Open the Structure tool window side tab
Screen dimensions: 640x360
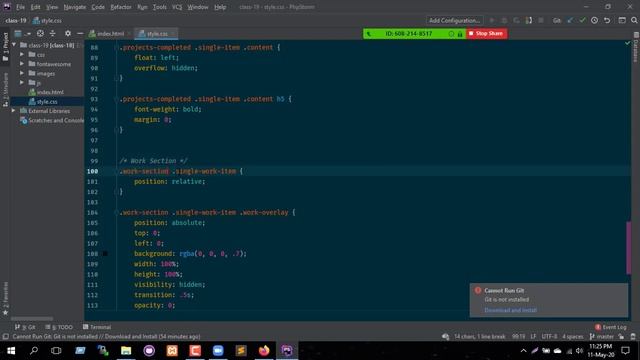click(x=5, y=90)
